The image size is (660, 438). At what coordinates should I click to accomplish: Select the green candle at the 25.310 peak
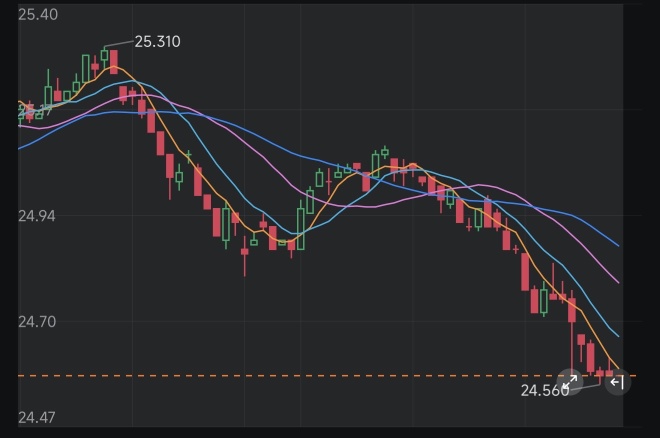point(104,56)
